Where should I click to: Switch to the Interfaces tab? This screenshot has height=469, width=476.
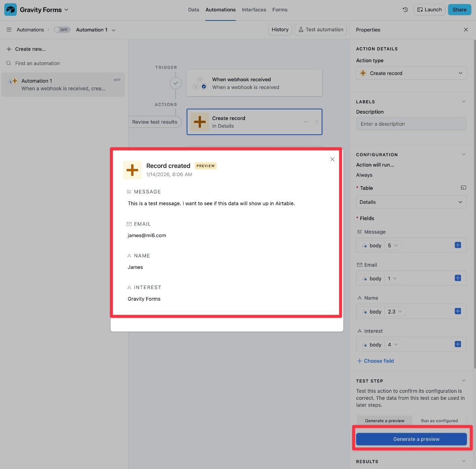tap(254, 10)
